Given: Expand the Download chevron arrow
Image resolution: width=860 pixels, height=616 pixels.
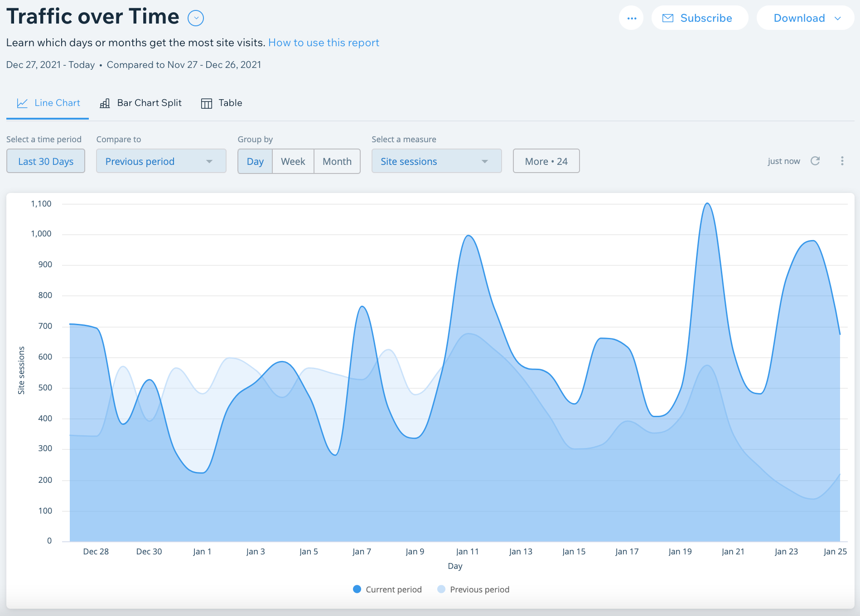Looking at the screenshot, I should (x=838, y=19).
